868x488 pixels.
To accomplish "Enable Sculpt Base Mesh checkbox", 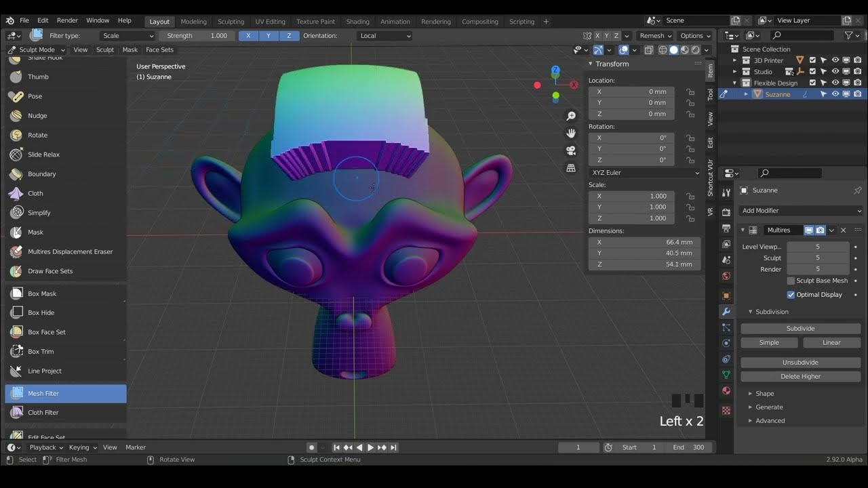I will pyautogui.click(x=791, y=281).
